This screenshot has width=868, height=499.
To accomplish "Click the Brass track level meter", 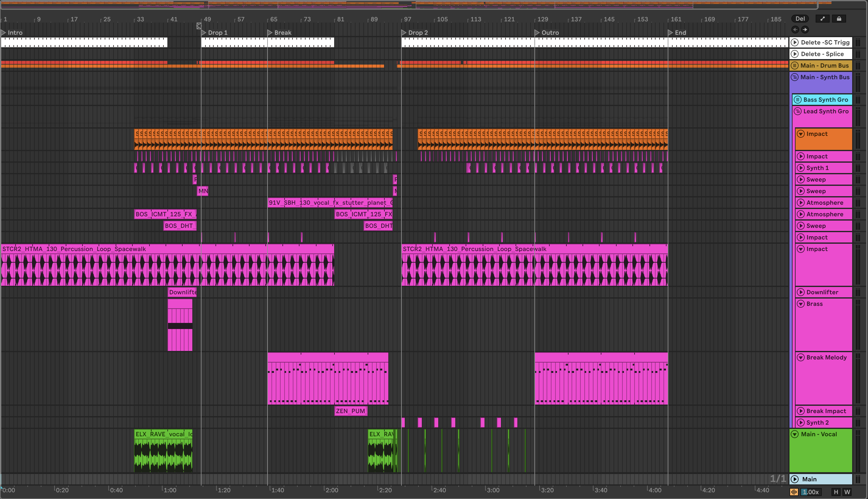I will tap(858, 324).
